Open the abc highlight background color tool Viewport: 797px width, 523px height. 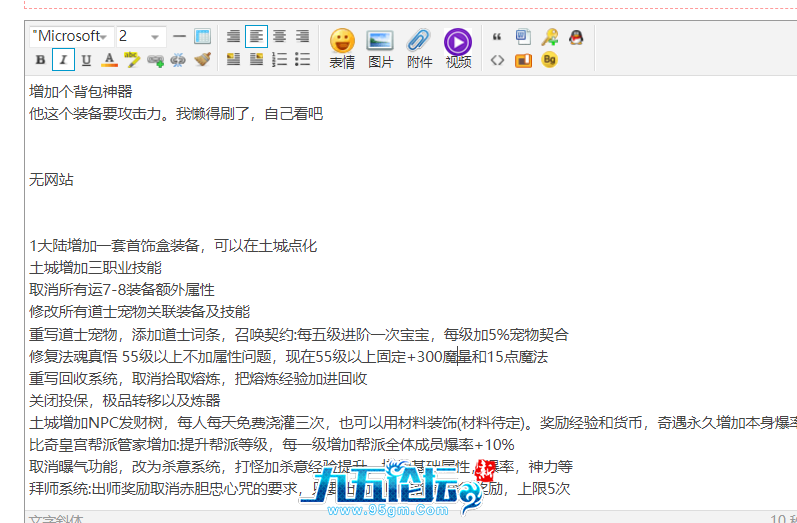click(x=132, y=60)
